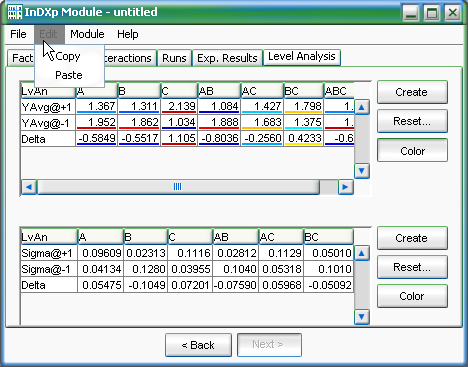468x367 pixels.
Task: Click Color button beside the YAvg table
Action: pyautogui.click(x=412, y=151)
